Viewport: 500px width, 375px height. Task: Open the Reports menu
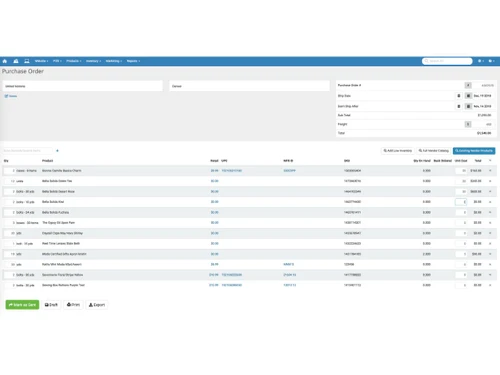click(x=133, y=61)
